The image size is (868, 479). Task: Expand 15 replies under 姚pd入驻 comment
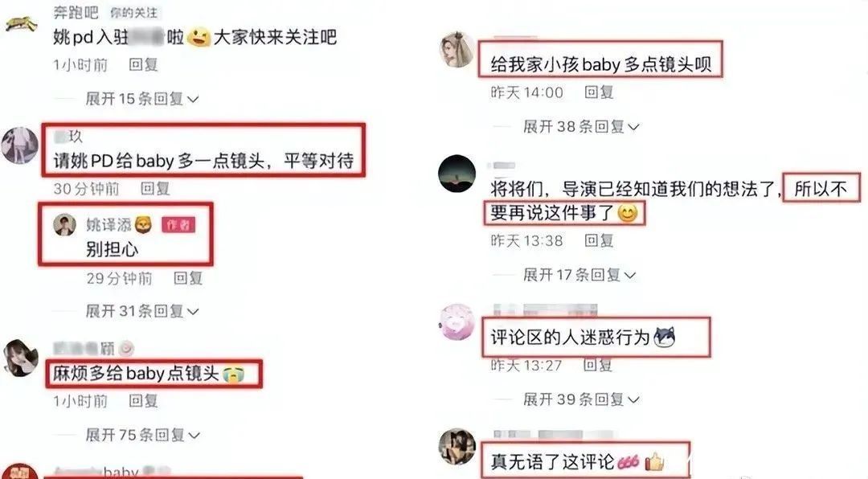[141, 99]
